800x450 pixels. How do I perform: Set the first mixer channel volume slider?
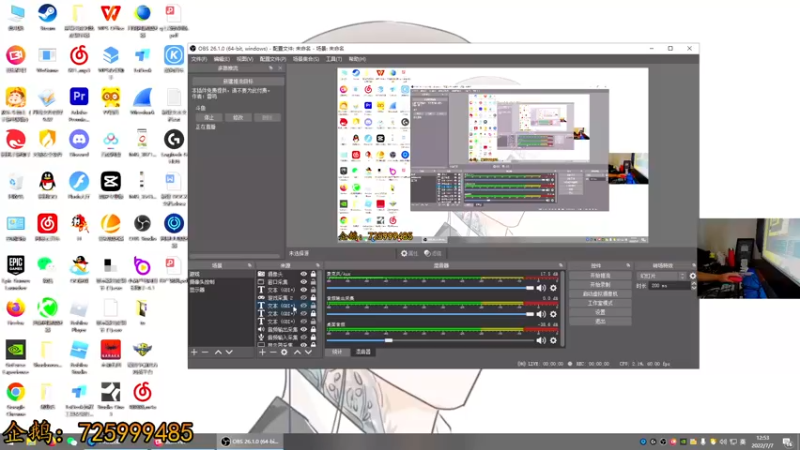430,288
